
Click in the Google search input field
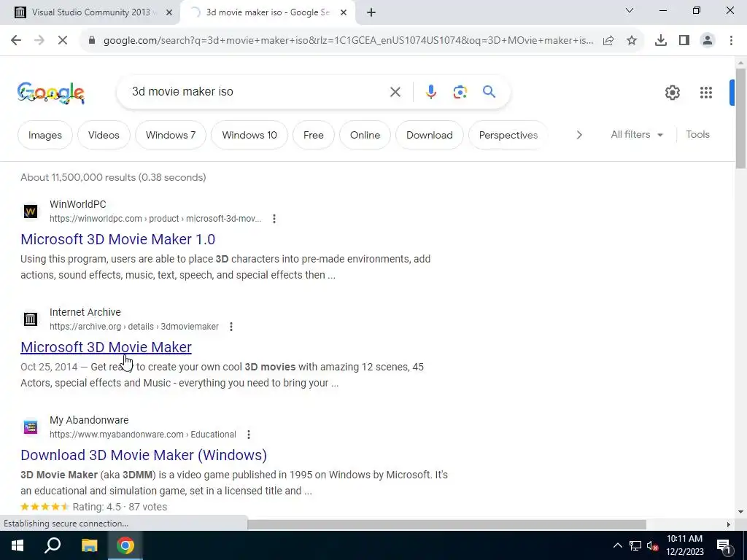click(x=258, y=91)
